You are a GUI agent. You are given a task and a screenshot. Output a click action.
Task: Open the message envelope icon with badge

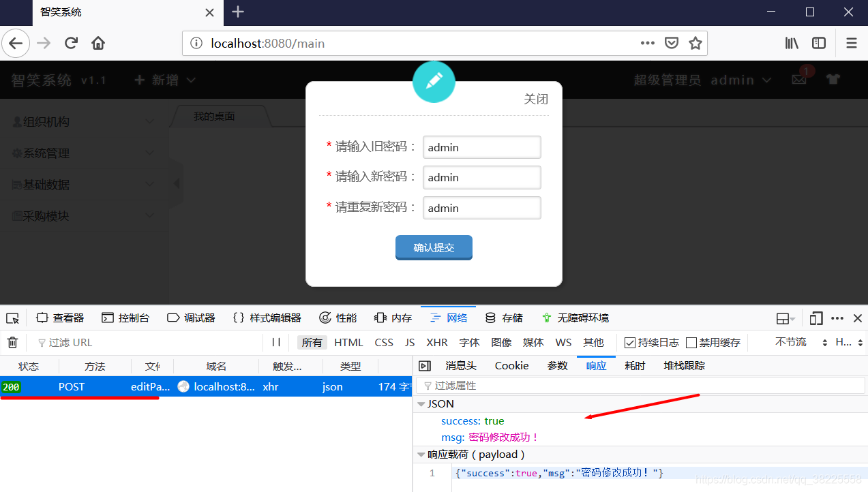tap(799, 80)
